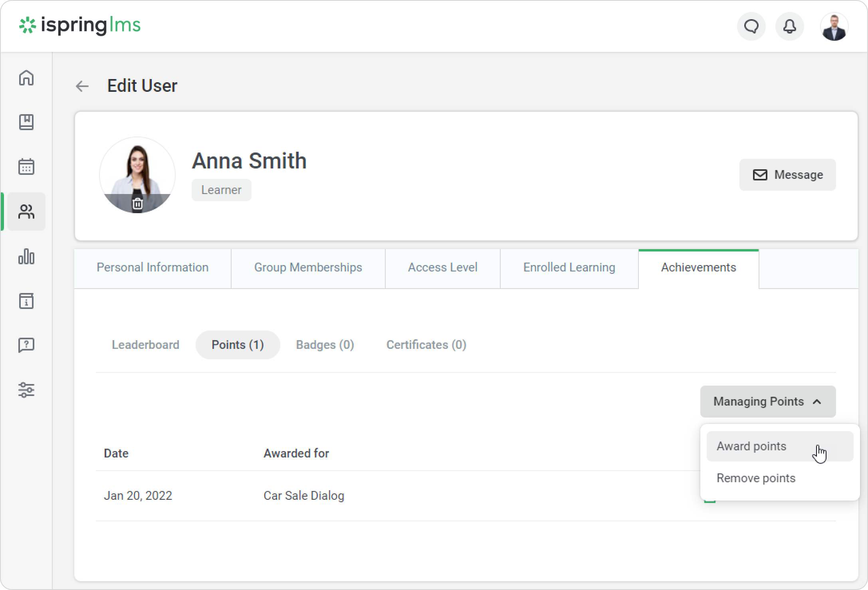Switch to the Enrolled Learning tab
This screenshot has width=868, height=590.
point(569,267)
